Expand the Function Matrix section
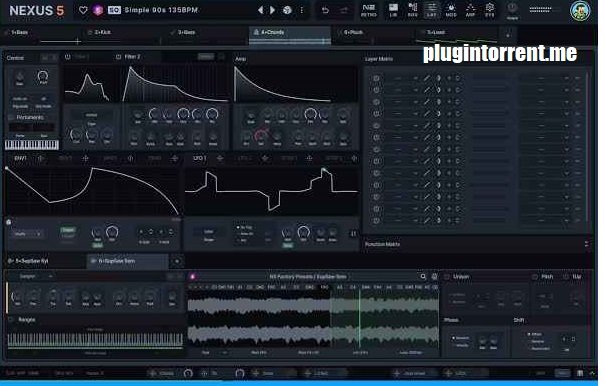Viewport: 605px width, 386px height. (586, 244)
